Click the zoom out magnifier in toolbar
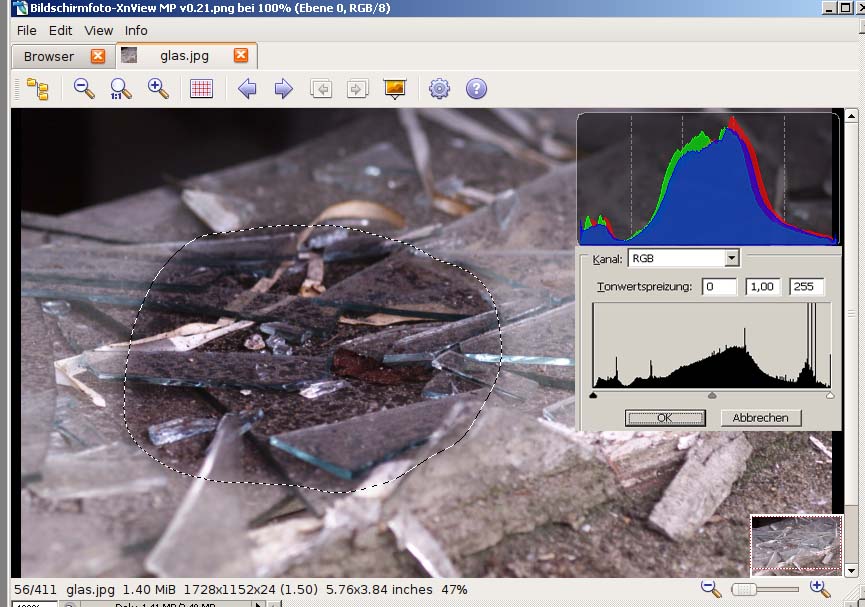This screenshot has height=607, width=865. coord(84,88)
